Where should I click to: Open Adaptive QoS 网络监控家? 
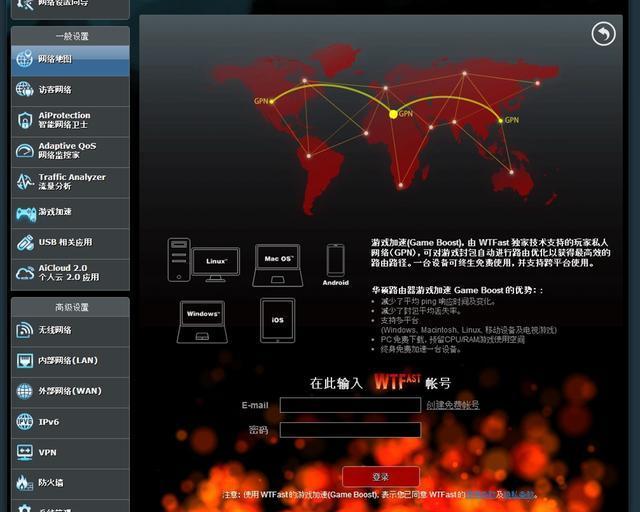click(70, 152)
